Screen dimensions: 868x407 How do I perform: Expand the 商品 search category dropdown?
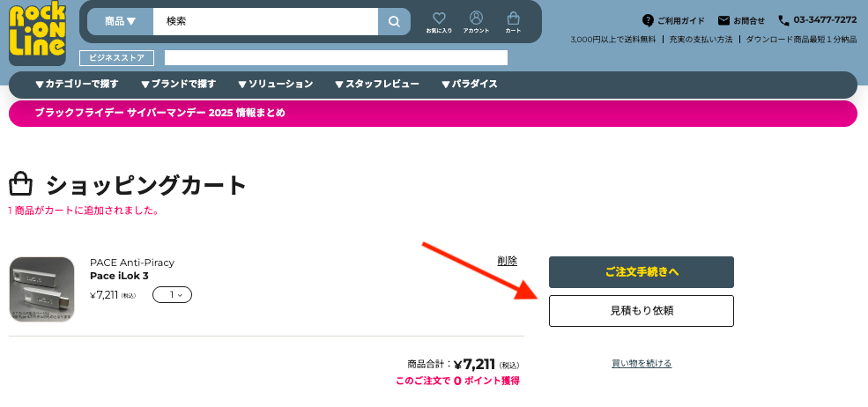point(121,21)
